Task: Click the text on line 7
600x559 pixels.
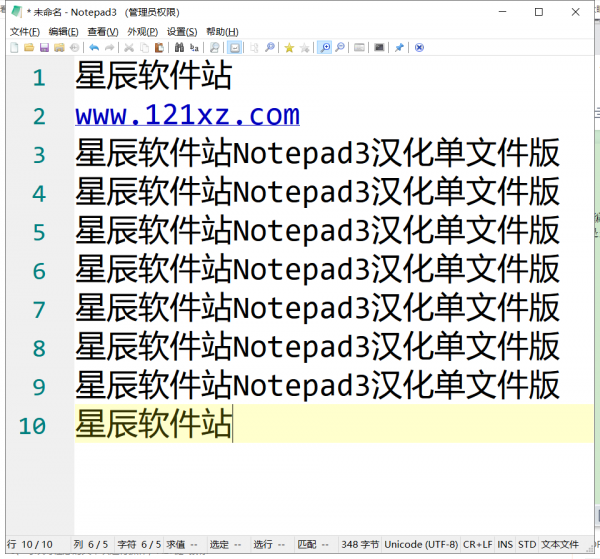Action: point(318,308)
